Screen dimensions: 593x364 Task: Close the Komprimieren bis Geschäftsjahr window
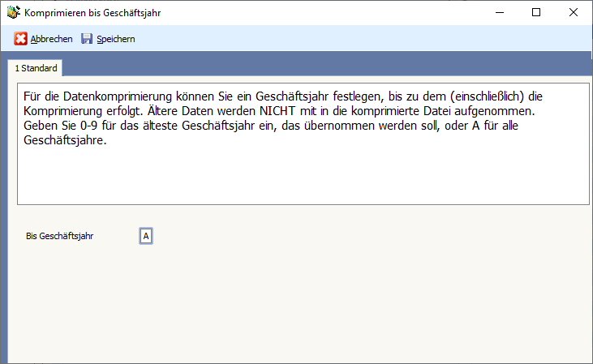[574, 12]
